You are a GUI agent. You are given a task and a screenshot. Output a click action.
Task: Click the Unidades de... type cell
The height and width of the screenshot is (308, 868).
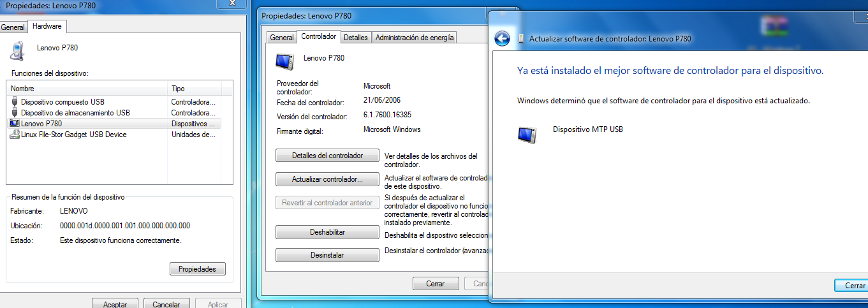193,135
